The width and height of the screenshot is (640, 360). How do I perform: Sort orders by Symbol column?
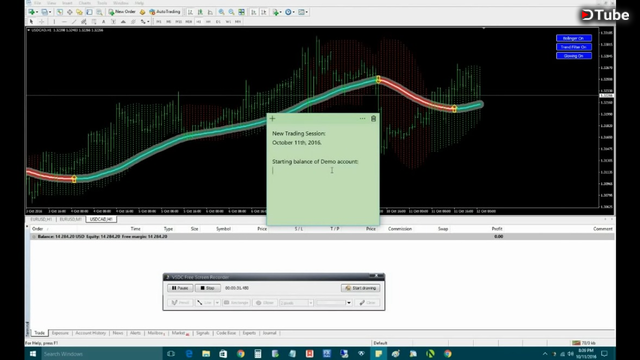pyautogui.click(x=223, y=229)
